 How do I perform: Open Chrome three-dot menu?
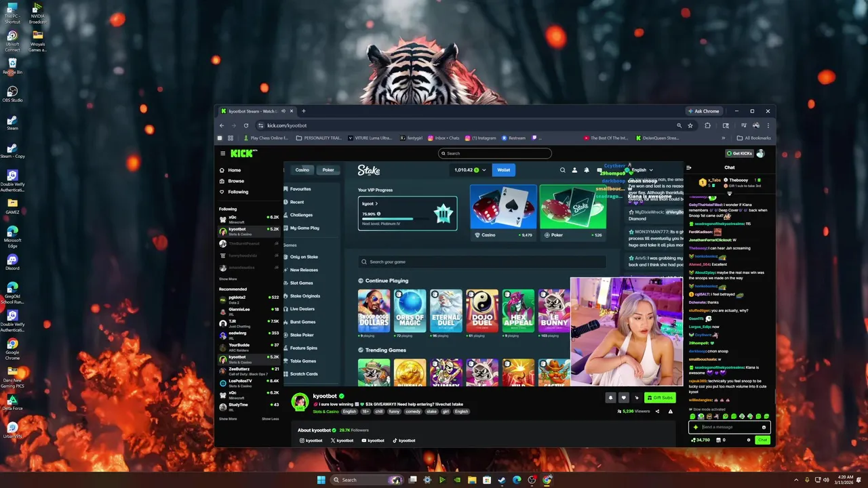(x=768, y=125)
